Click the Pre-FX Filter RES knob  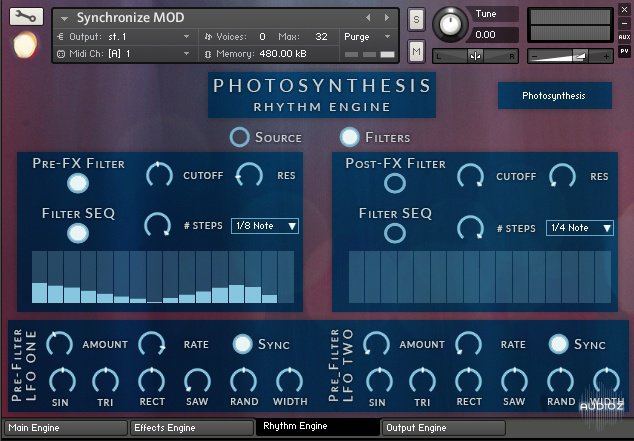[x=249, y=175]
